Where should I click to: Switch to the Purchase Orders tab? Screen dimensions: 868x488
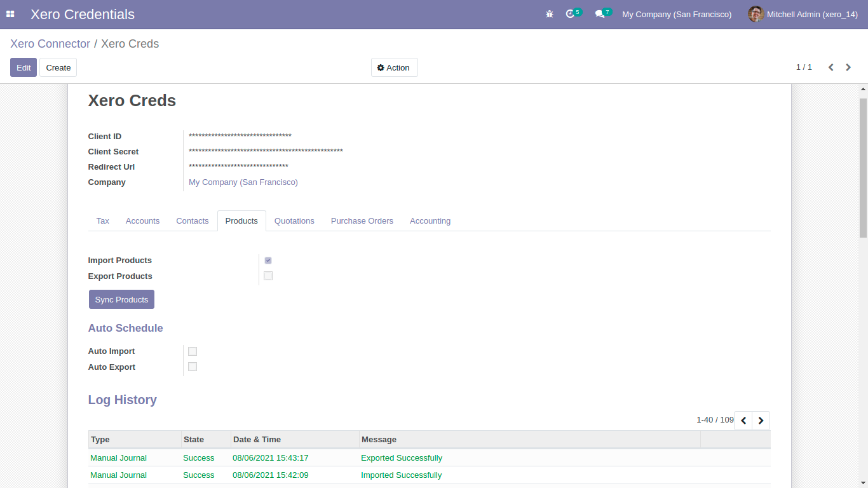(362, 220)
